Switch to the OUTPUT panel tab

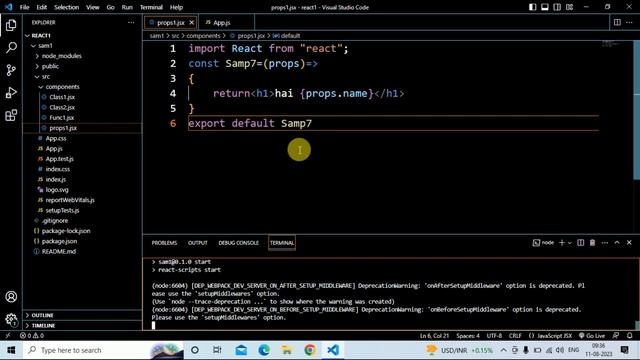198,243
